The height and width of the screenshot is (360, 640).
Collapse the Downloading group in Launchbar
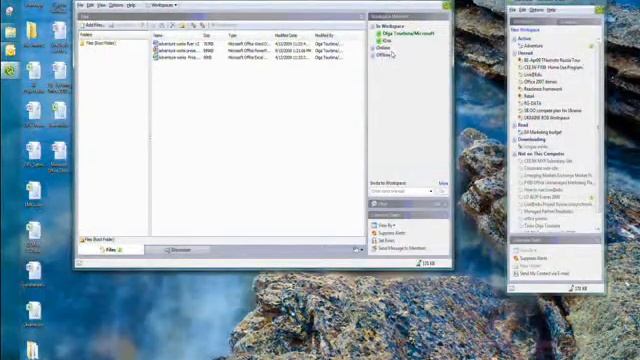tap(514, 140)
